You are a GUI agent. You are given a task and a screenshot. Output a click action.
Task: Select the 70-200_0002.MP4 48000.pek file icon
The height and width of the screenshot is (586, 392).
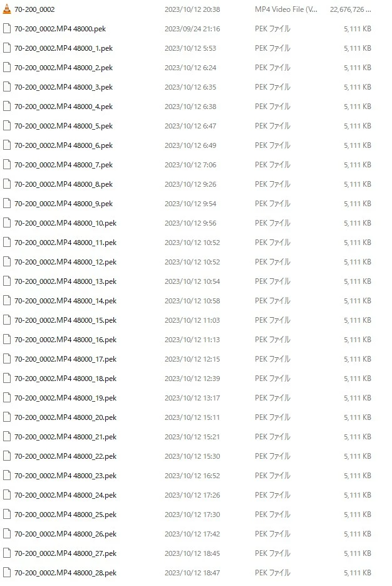[7, 29]
